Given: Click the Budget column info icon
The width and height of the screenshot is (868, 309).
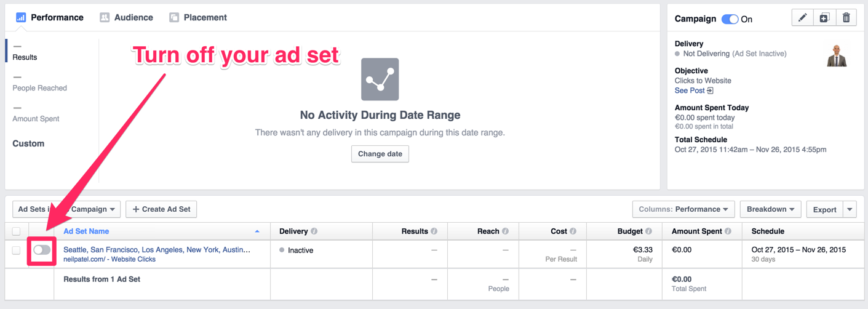Looking at the screenshot, I should coord(648,231).
